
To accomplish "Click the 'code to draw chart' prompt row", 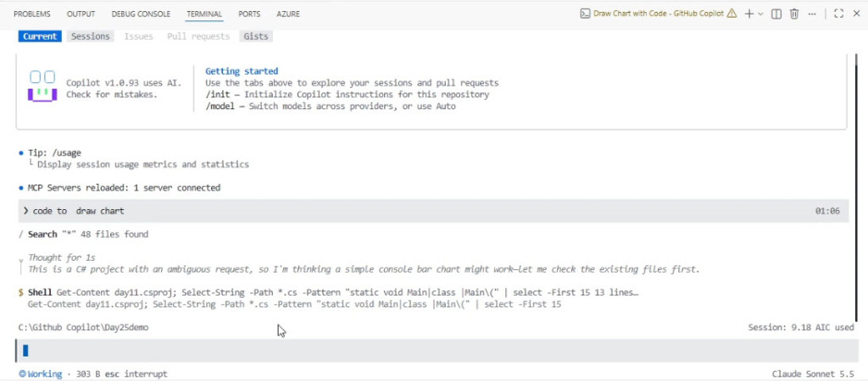I will (433, 211).
